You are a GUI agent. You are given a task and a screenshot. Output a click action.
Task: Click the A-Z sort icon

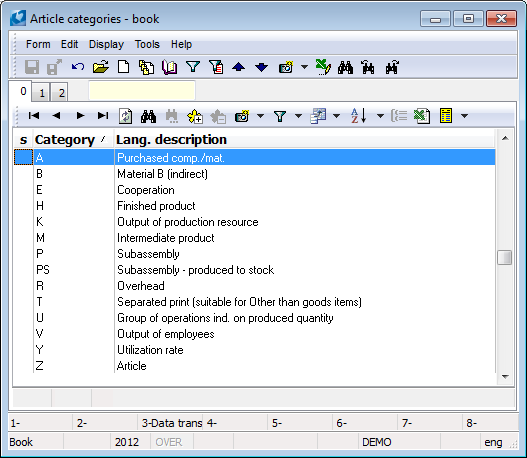(358, 116)
